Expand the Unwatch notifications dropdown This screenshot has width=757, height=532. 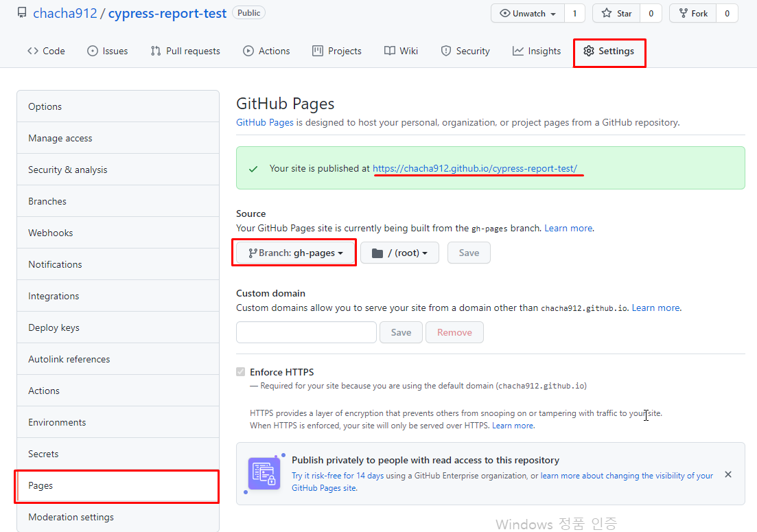point(528,13)
